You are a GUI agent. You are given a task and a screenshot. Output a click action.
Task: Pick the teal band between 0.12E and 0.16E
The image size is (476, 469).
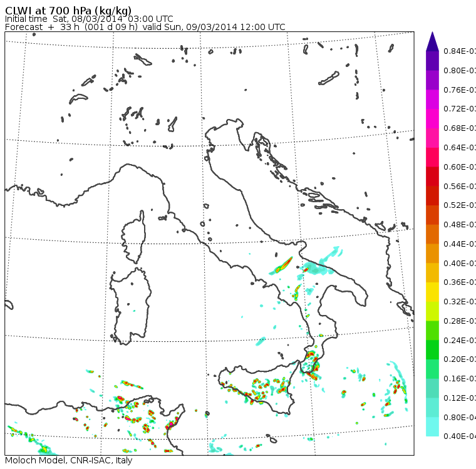[432, 389]
